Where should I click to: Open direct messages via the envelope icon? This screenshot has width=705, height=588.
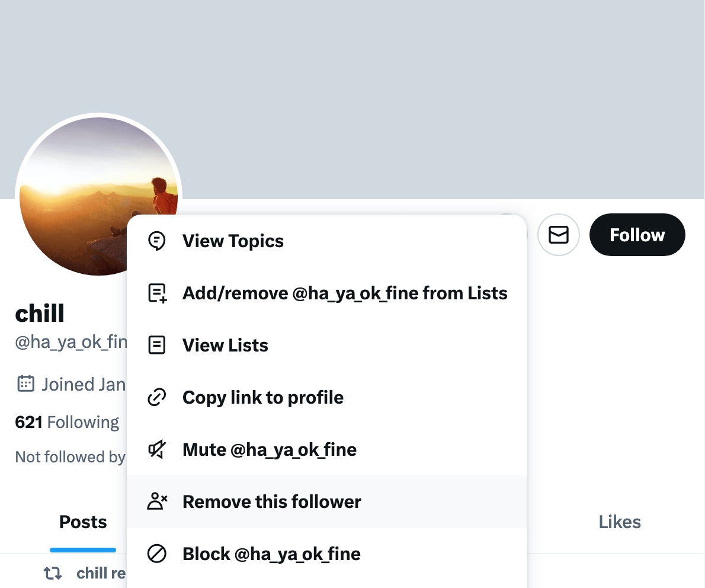tap(558, 235)
